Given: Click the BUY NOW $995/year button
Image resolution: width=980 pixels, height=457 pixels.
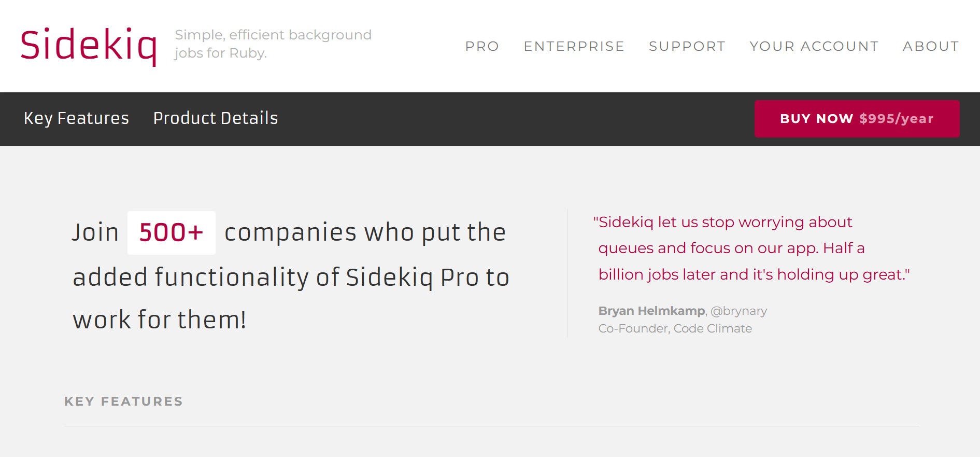Looking at the screenshot, I should point(856,119).
